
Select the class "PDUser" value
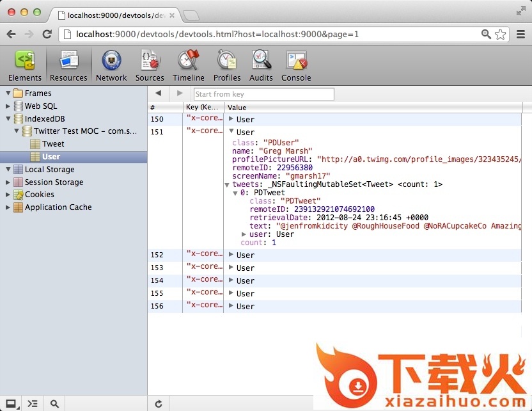coord(281,142)
